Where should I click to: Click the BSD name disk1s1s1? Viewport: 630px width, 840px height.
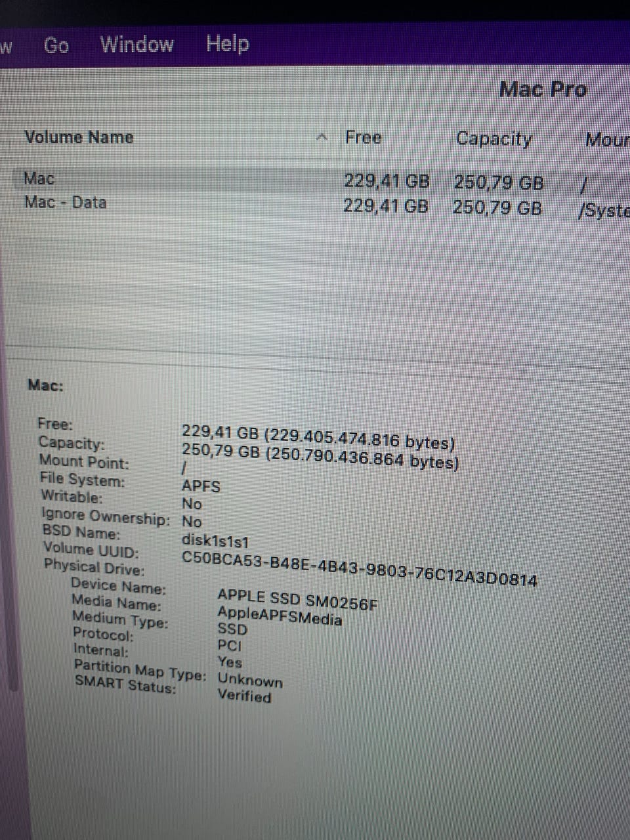(x=215, y=541)
